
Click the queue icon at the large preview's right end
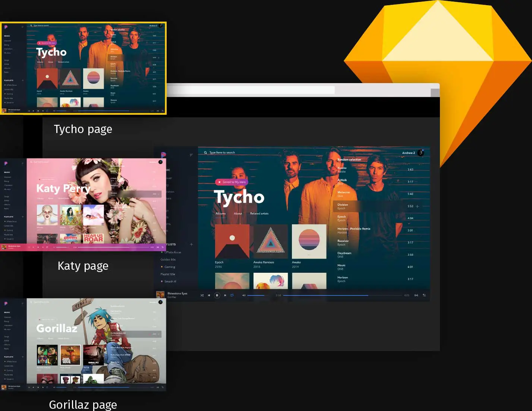pyautogui.click(x=424, y=295)
